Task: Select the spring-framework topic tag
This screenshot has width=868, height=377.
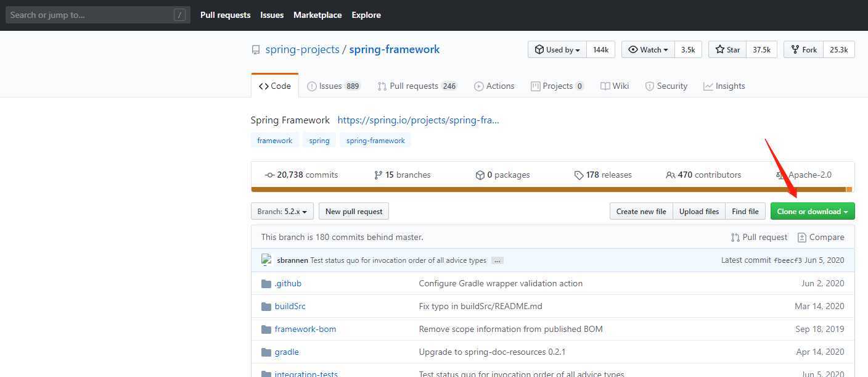Action: pyautogui.click(x=375, y=141)
